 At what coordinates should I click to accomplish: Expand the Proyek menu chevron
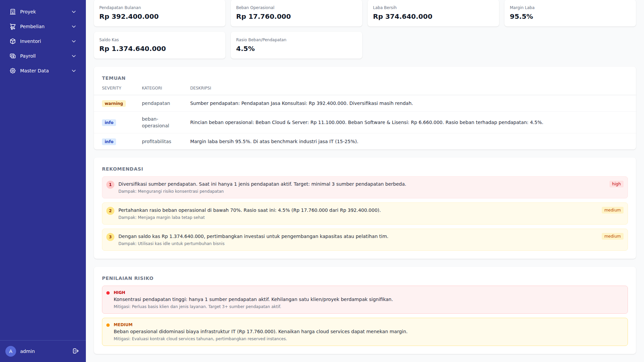click(x=74, y=12)
